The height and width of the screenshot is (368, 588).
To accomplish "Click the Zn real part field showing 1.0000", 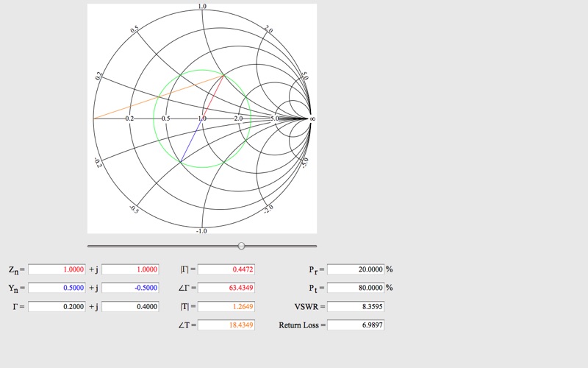I will (57, 269).
